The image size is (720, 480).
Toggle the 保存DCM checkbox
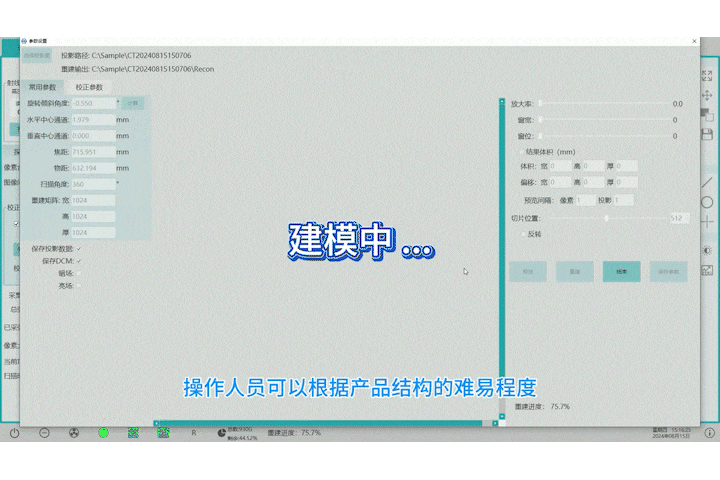79,261
